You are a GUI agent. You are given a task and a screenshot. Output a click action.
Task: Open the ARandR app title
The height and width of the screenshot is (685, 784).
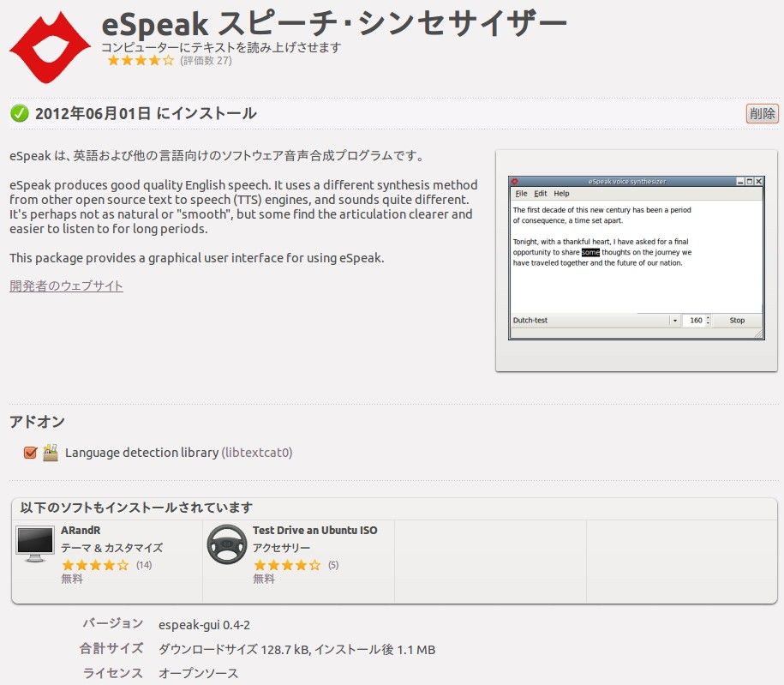[81, 531]
